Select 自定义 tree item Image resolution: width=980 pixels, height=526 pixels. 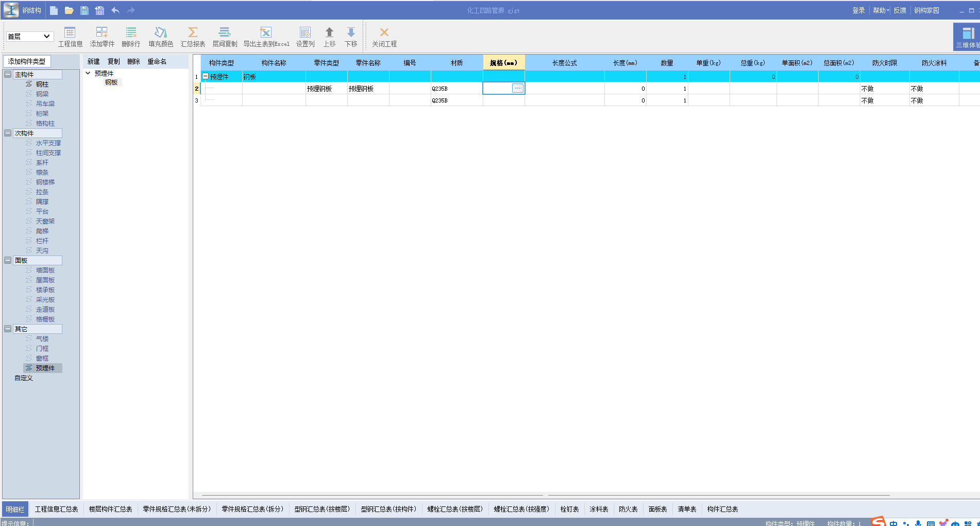coord(24,378)
